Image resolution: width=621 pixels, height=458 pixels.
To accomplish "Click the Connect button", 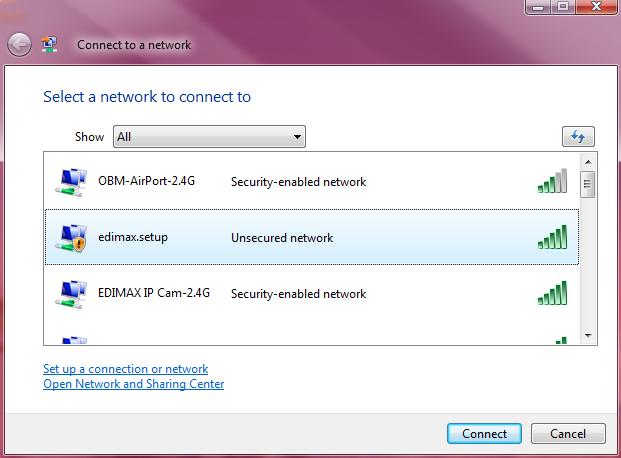I will coord(484,434).
